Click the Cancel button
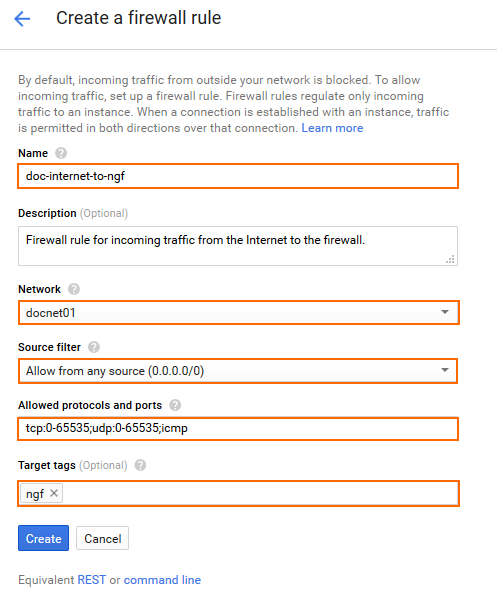 102,538
